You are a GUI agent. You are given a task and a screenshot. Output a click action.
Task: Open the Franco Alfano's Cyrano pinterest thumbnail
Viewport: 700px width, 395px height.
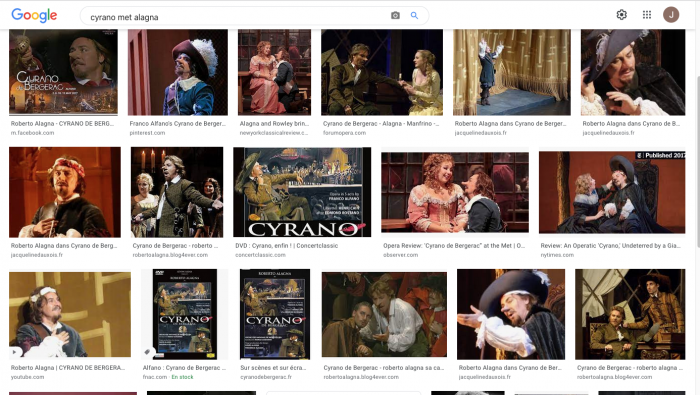click(x=178, y=72)
